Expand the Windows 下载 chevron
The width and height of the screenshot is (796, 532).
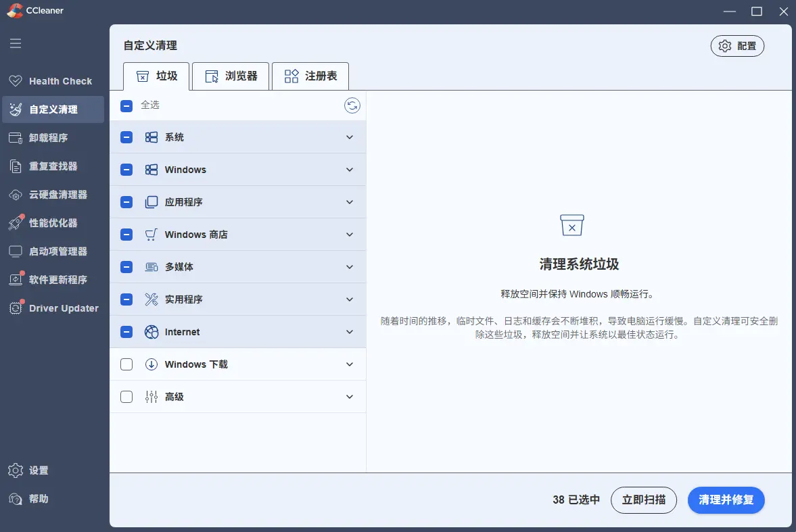point(350,365)
